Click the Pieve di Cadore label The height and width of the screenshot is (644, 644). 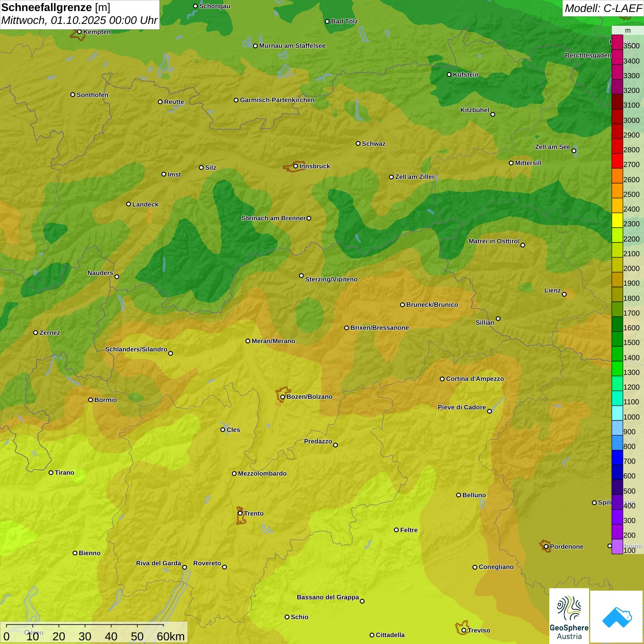462,407
